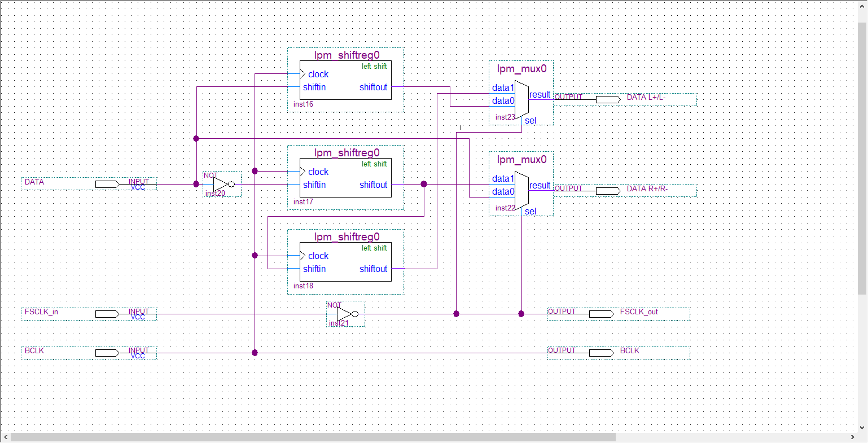Viewport: 868px width, 443px height.
Task: Click the vertical scrollbar thumb
Action: (x=862, y=158)
